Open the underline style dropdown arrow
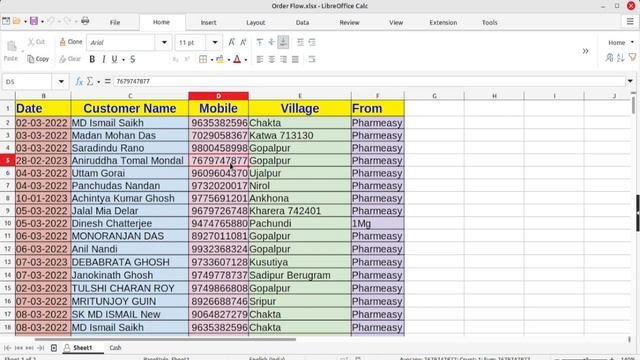The image size is (640, 360). (x=124, y=60)
